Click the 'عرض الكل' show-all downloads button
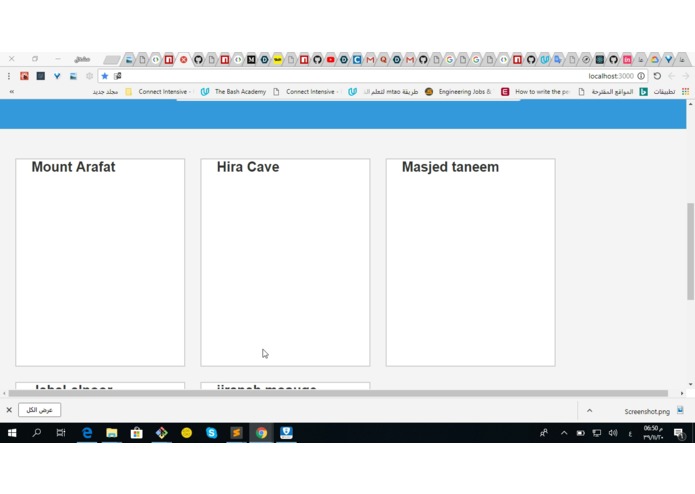 (39, 410)
